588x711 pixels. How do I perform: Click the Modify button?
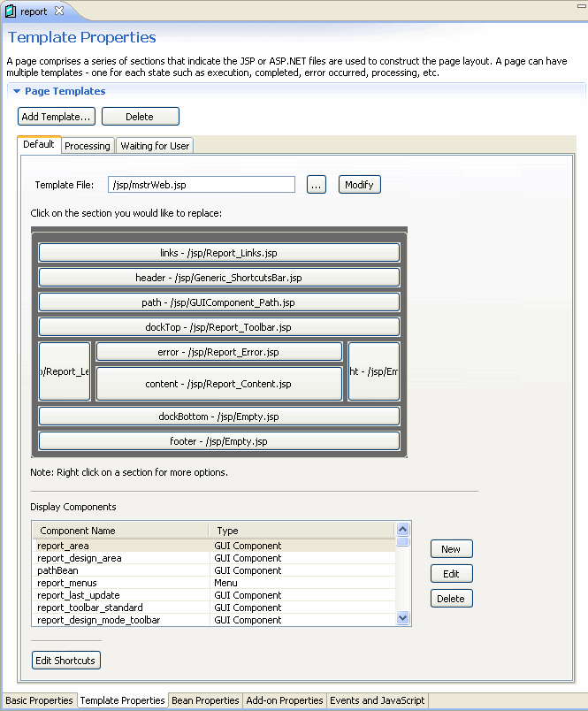click(359, 185)
